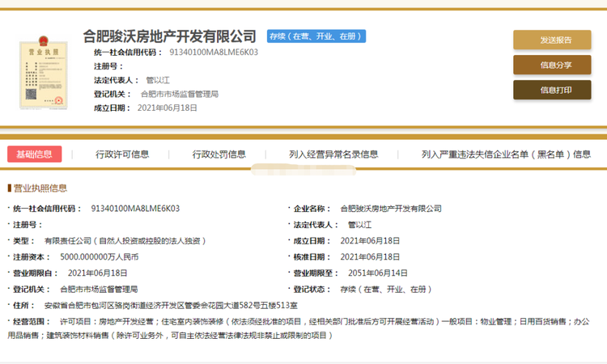Click the 住所 address text
Image resolution: width=607 pixels, height=364 pixels.
pos(171,306)
